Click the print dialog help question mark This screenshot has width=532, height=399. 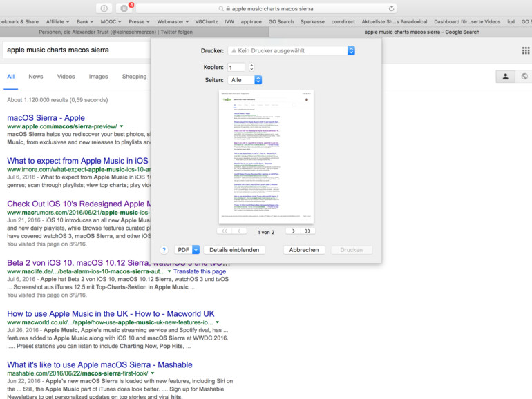pyautogui.click(x=164, y=250)
